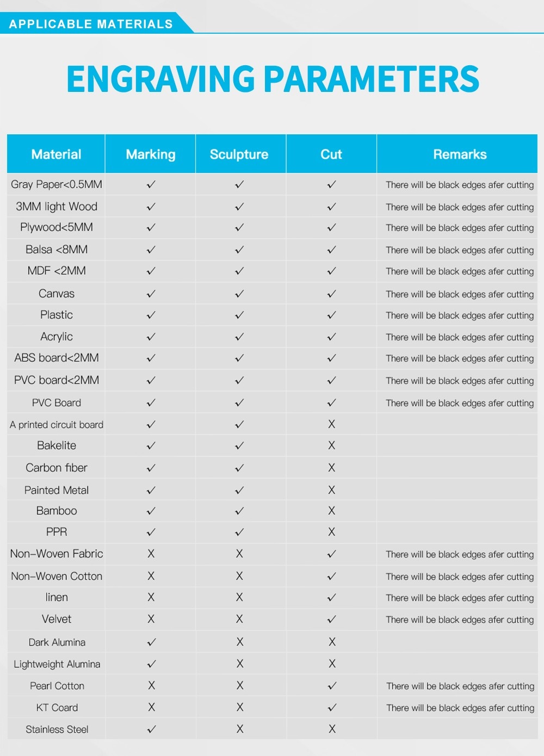544x756 pixels.
Task: Click the Cut X for Carbon fiber
Action: pyautogui.click(x=331, y=468)
